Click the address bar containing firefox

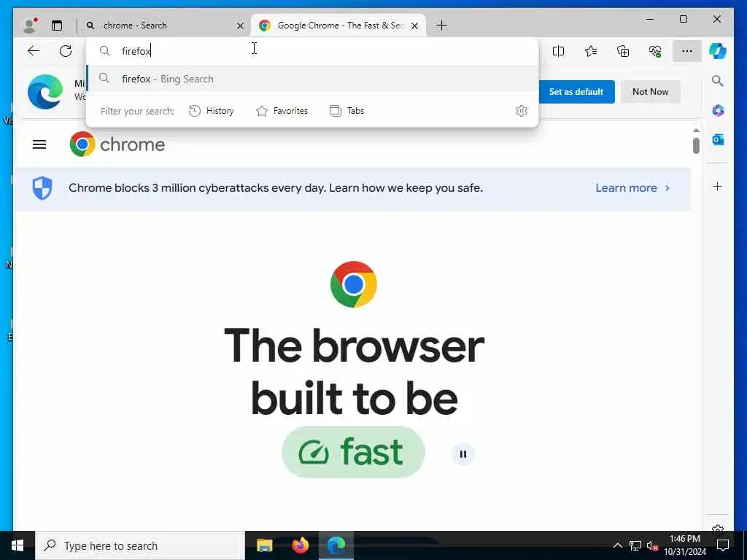click(312, 51)
